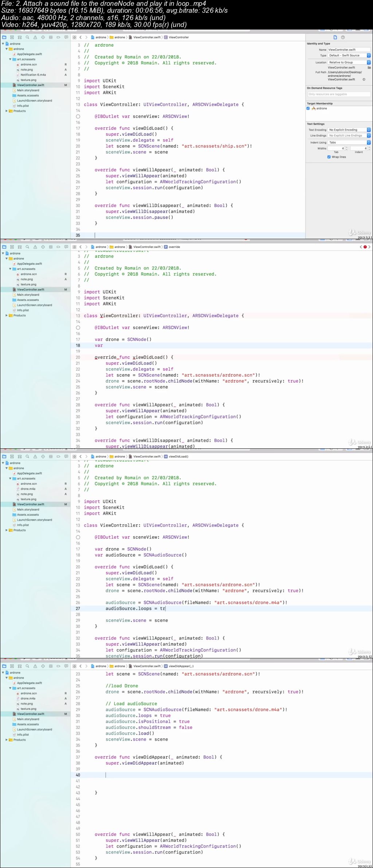Open Line Endings dropdown
The height and width of the screenshot is (868, 373).
coord(349,136)
